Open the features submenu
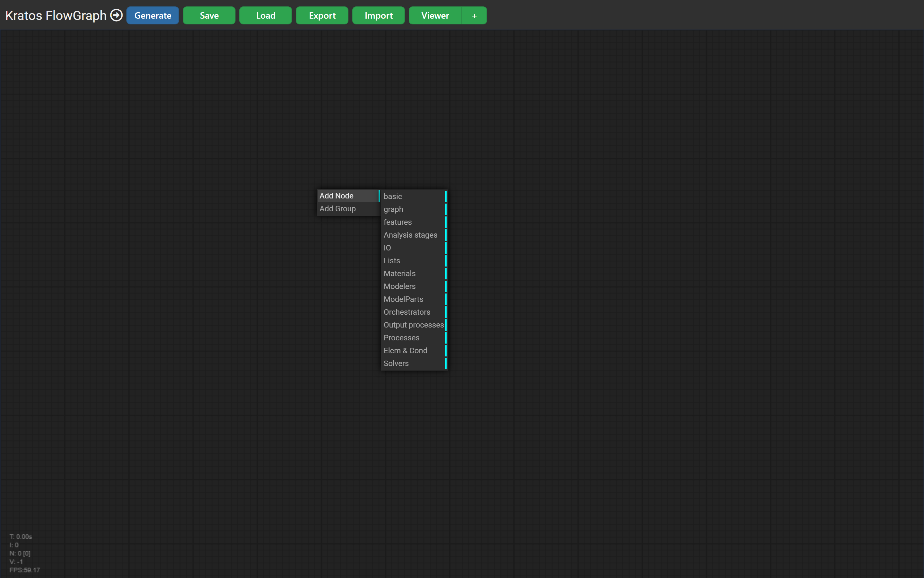Image resolution: width=924 pixels, height=578 pixels. pos(414,222)
